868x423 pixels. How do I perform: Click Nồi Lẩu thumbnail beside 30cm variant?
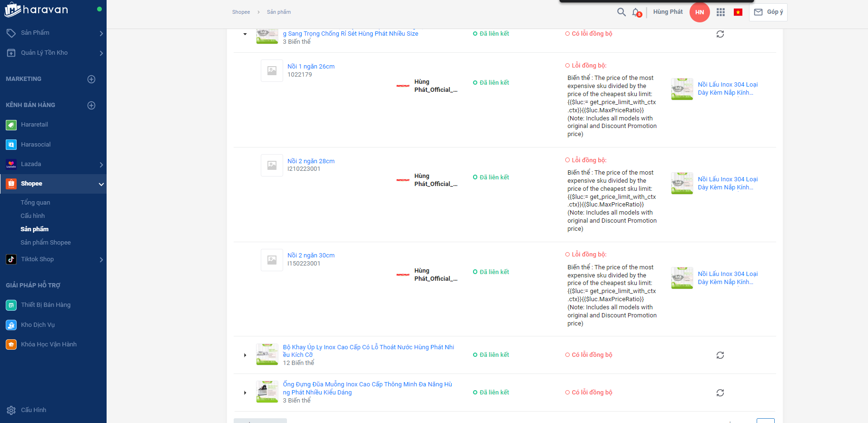pos(682,278)
